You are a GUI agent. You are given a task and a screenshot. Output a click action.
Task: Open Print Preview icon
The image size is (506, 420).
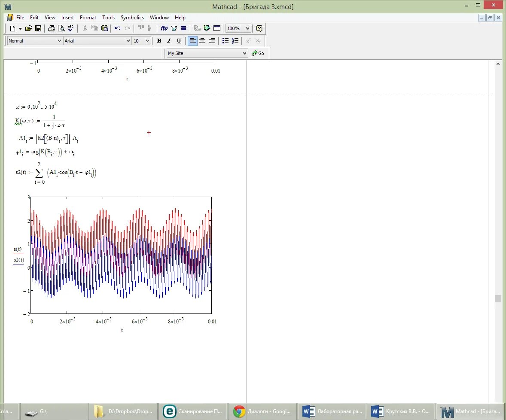click(x=61, y=28)
